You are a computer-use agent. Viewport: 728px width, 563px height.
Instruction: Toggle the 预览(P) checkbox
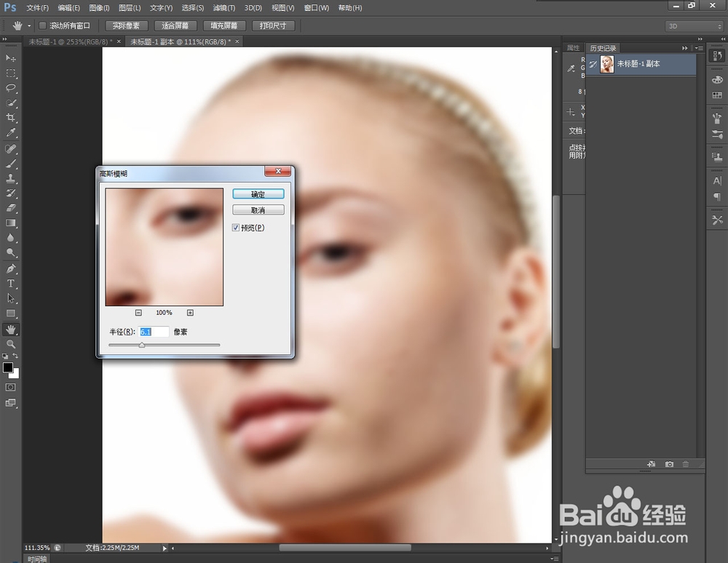[236, 228]
